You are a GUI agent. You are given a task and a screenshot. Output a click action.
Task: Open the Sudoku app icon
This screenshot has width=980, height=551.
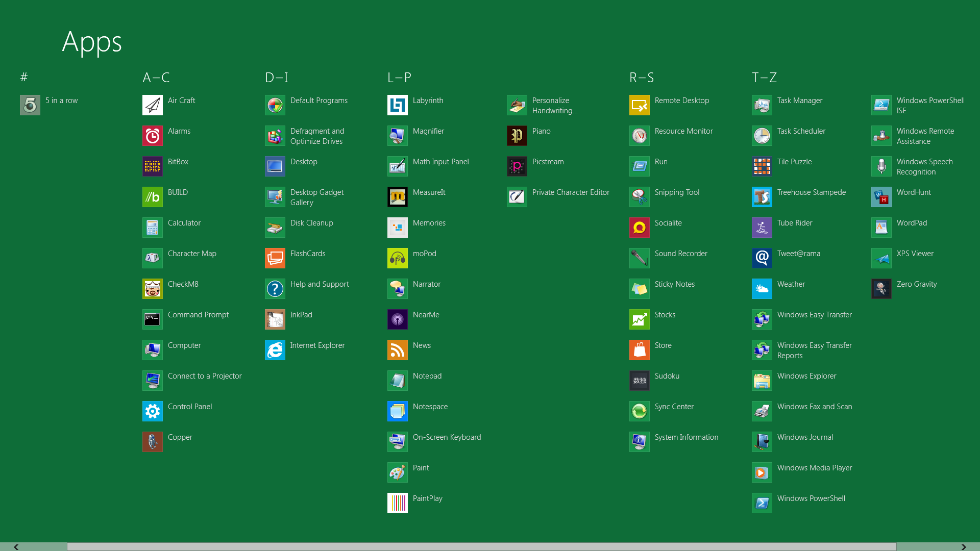coord(639,381)
